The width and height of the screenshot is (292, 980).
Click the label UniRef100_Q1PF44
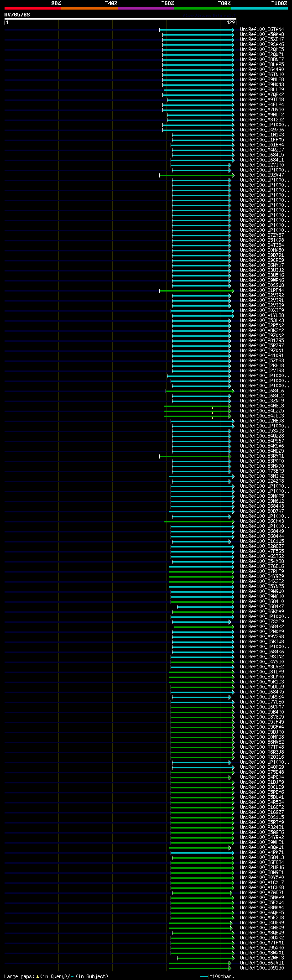click(x=262, y=291)
